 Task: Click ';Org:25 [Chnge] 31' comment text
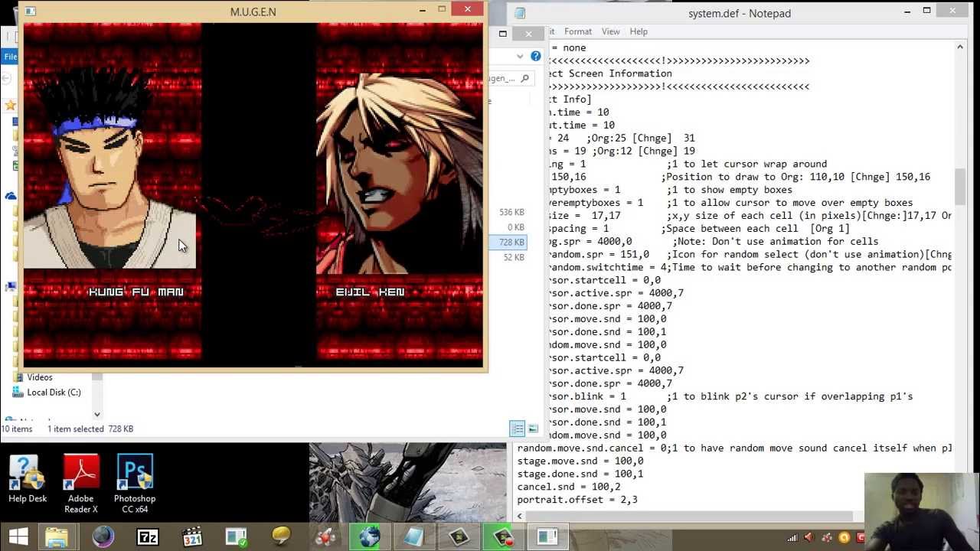pos(641,138)
